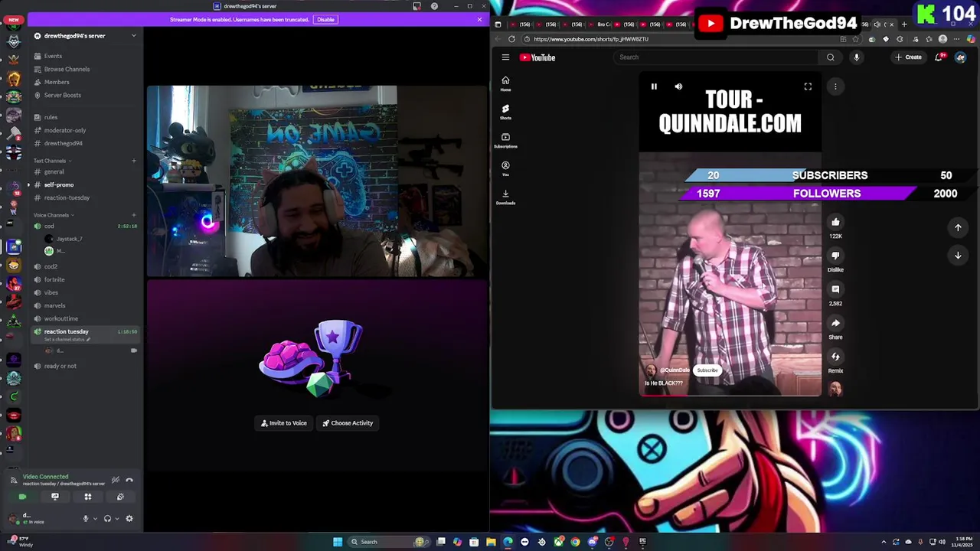Viewport: 980px width, 551px height.
Task: Toggle the Discord camera button on
Action: (22, 497)
